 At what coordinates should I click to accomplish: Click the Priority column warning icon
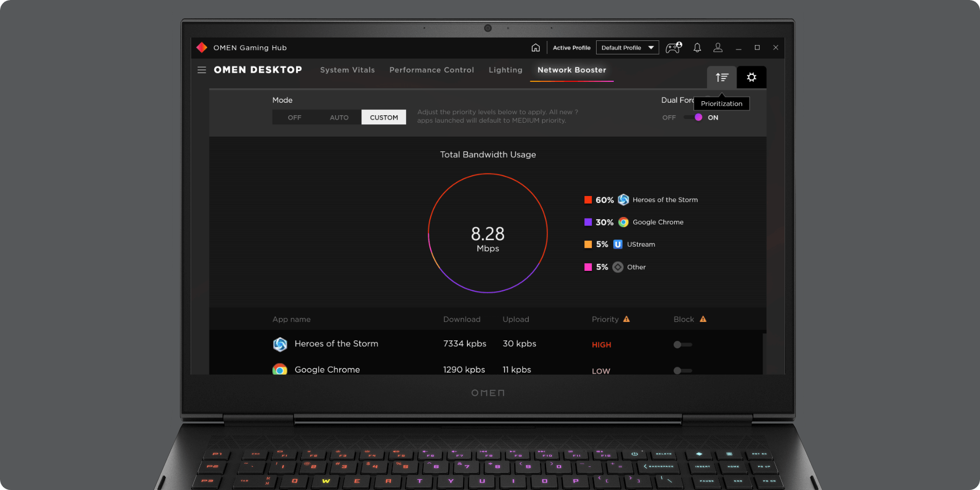626,319
